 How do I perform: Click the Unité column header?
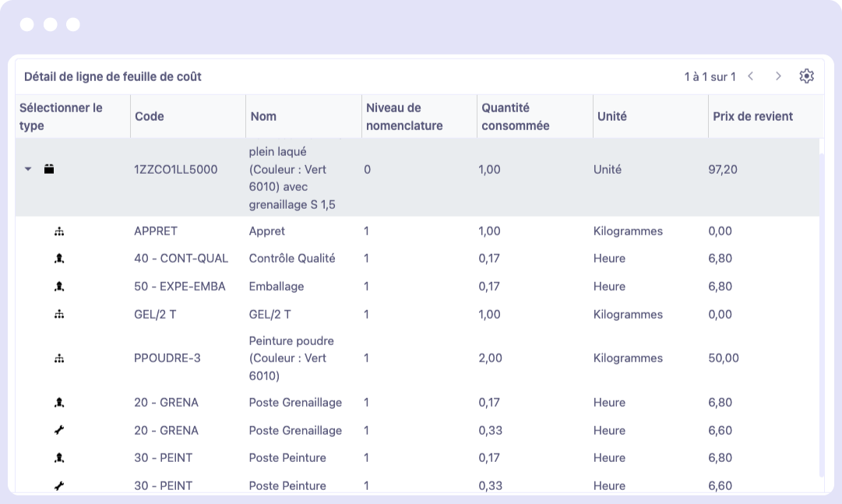611,117
